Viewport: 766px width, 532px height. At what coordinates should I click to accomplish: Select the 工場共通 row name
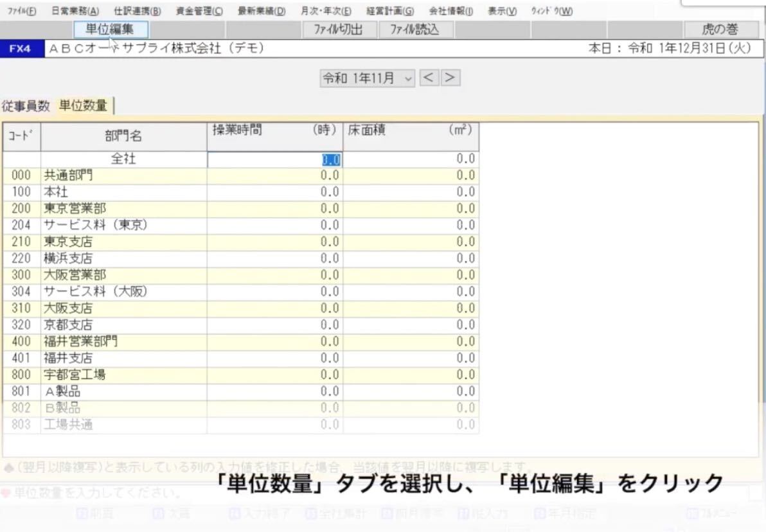click(x=123, y=425)
